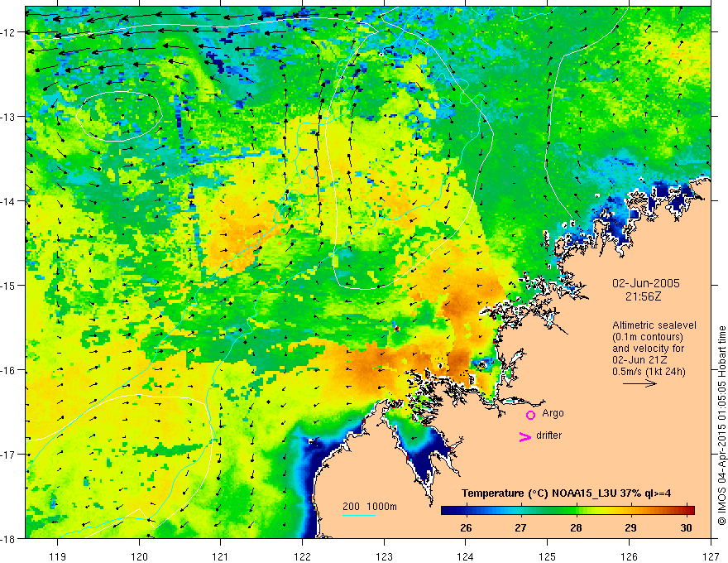
Task: Click the '127' longitude axis label
Action: tap(711, 556)
